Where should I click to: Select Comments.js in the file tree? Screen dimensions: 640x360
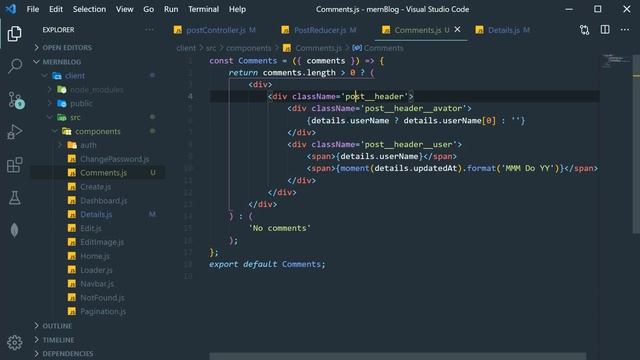coord(103,173)
